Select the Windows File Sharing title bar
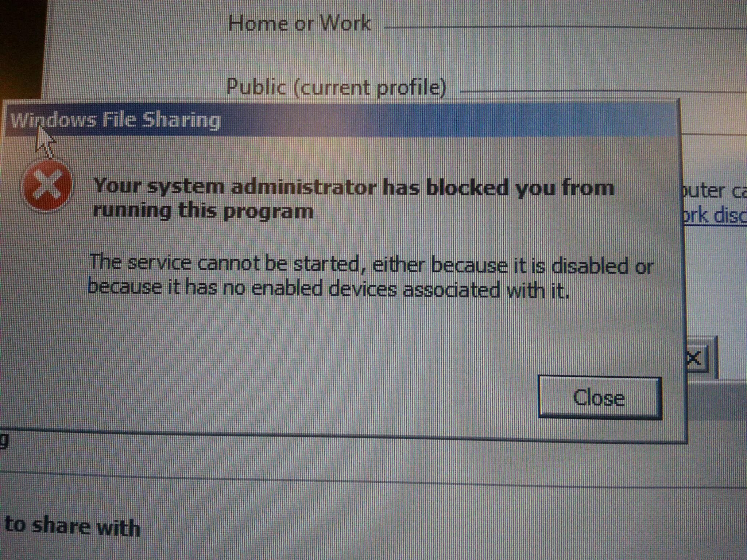Viewport: 747px width, 560px height. click(x=341, y=120)
